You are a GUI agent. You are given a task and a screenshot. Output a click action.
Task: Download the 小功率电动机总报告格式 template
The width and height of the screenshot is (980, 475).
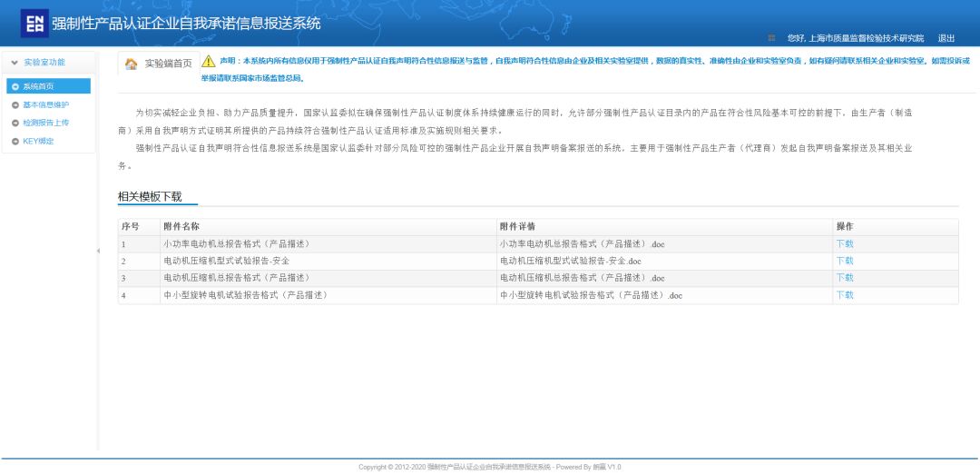pos(844,243)
